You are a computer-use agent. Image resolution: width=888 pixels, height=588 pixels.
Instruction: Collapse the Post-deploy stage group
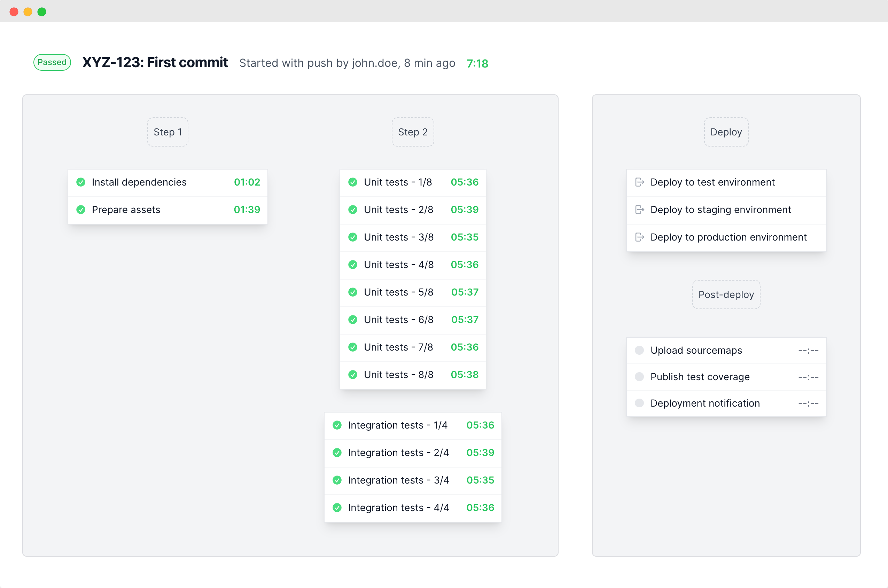(x=726, y=295)
